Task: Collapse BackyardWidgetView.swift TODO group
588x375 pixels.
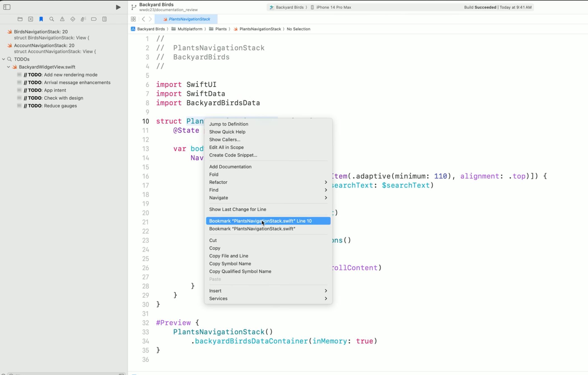Action: (8, 67)
